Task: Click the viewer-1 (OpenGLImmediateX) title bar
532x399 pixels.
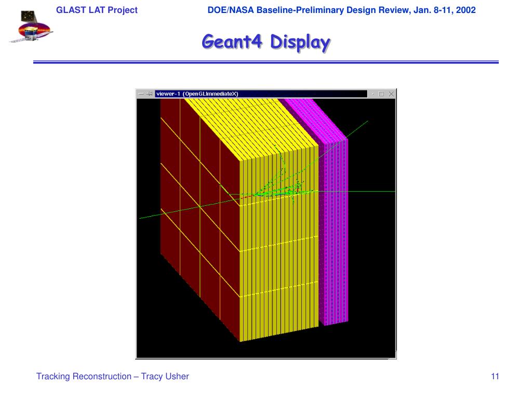Action: point(261,94)
